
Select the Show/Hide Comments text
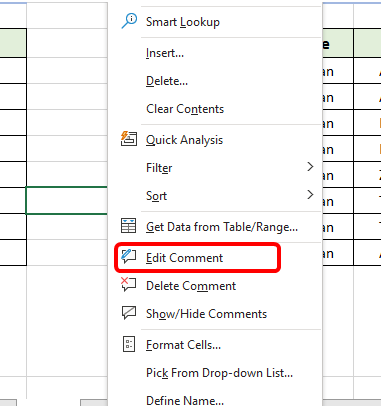point(206,314)
